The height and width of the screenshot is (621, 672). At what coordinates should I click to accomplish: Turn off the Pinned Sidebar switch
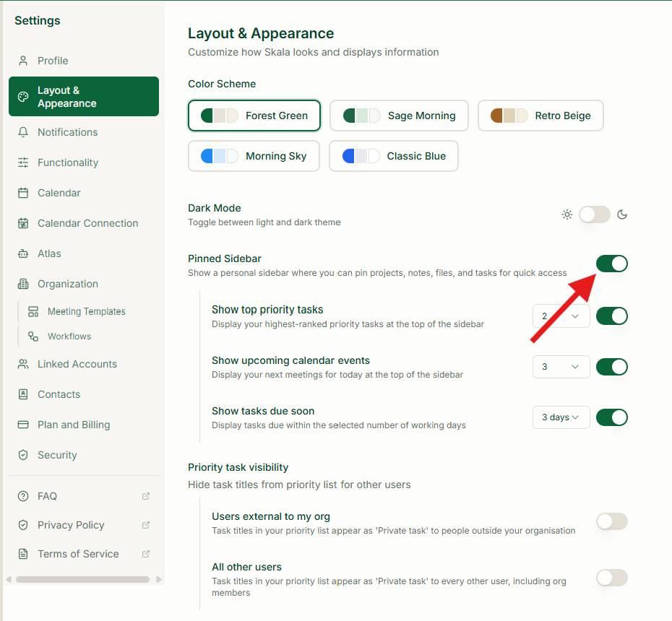[612, 264]
